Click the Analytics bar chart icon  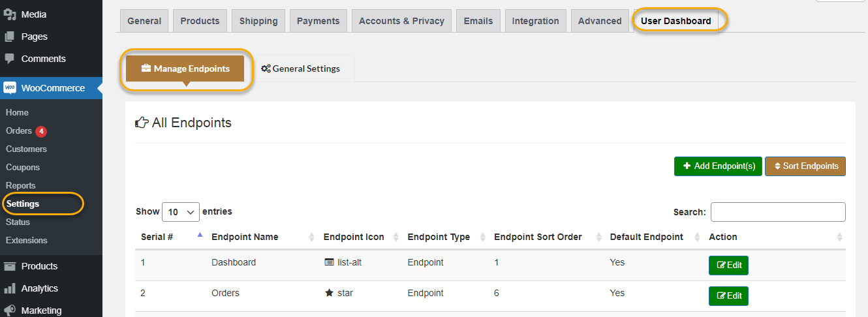[x=10, y=288]
